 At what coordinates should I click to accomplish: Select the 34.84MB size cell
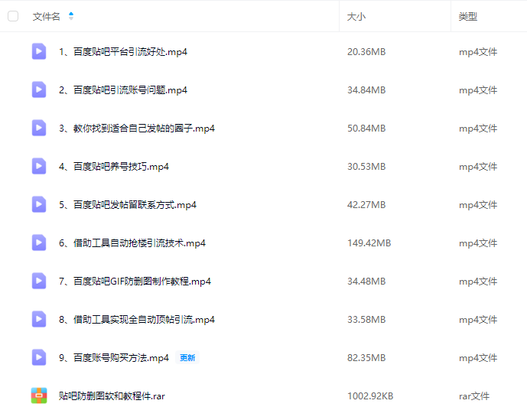pos(366,90)
